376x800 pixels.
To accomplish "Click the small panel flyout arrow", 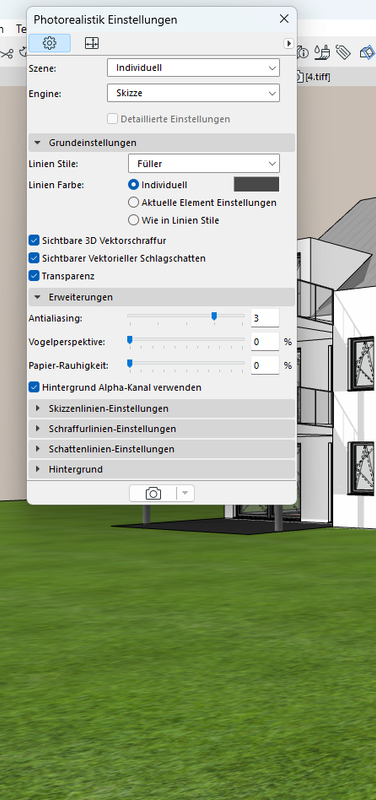I will [289, 43].
